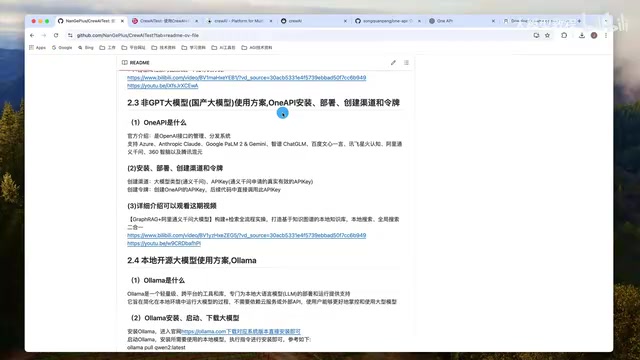The image size is (640, 360).
Task: Open Google bookmark
Action: (62, 48)
